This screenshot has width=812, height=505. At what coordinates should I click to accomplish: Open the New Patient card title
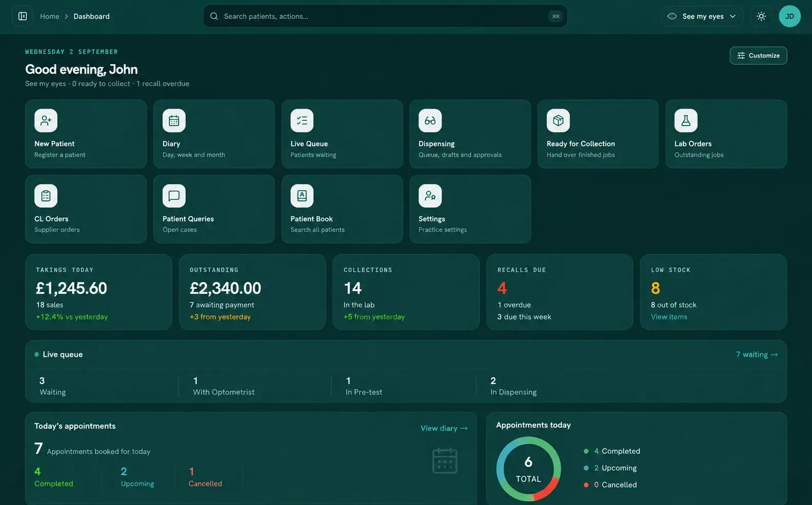point(54,144)
